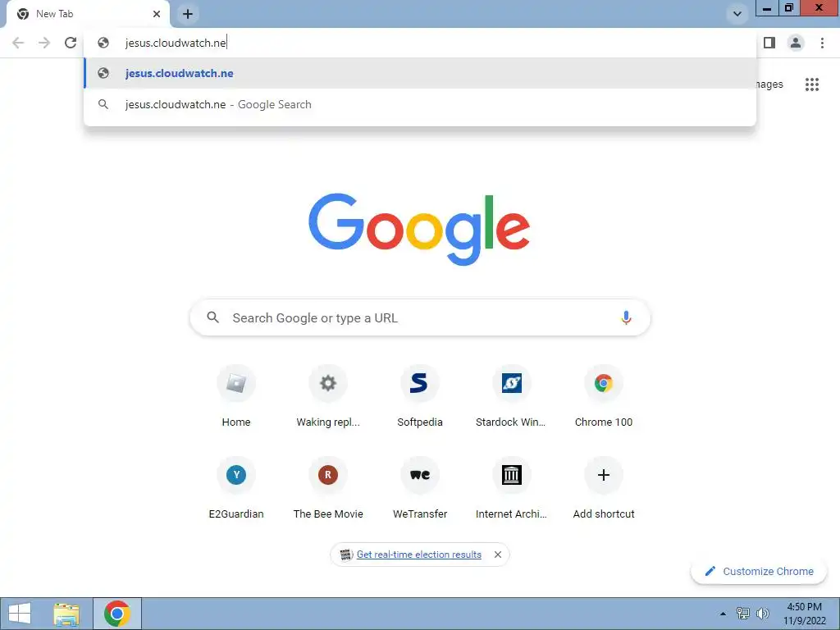Open Chrome three-dot menu
Screen dimensions: 840x630
tap(822, 43)
